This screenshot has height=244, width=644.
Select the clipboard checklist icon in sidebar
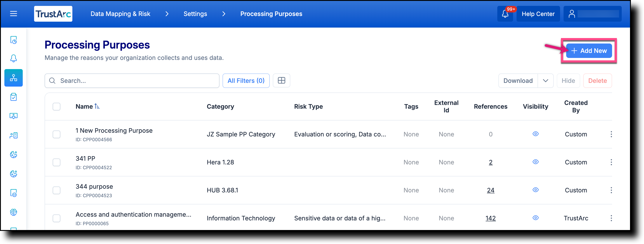click(x=14, y=97)
